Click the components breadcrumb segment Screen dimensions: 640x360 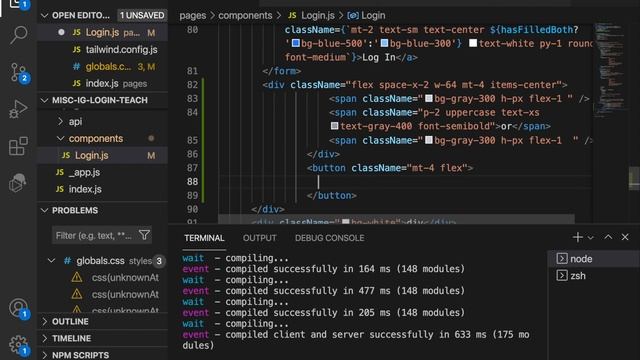coord(245,16)
